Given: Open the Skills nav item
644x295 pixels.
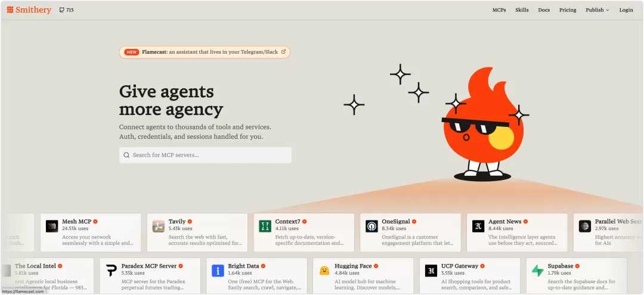Looking at the screenshot, I should tap(522, 10).
